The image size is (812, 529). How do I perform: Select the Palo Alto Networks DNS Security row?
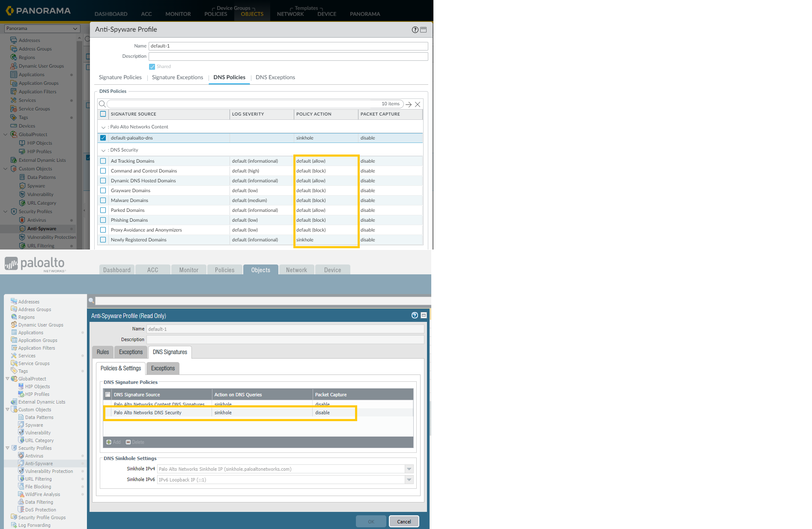click(x=258, y=413)
